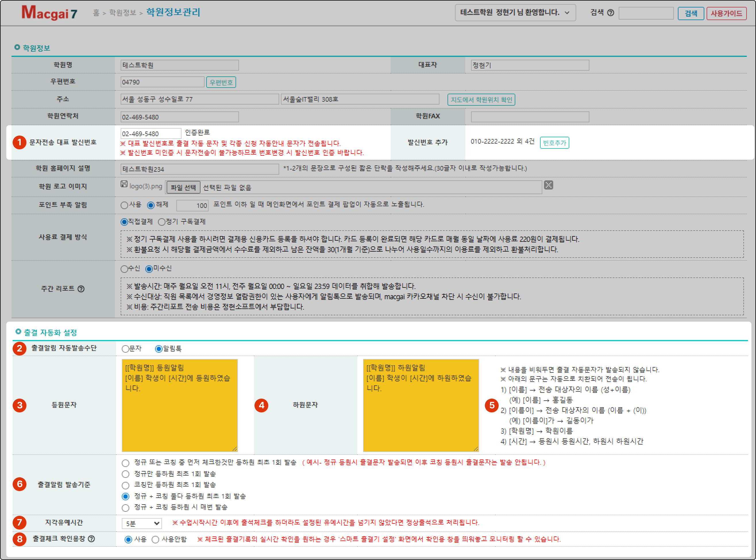Choose 정규만 등하원 최초 1회 발송
756x560 pixels.
126,474
